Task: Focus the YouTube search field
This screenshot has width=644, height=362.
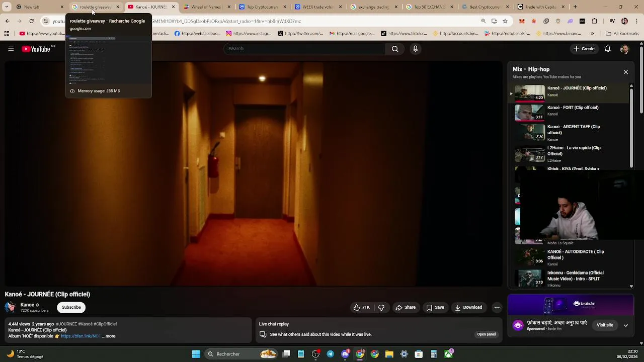Action: tap(304, 49)
